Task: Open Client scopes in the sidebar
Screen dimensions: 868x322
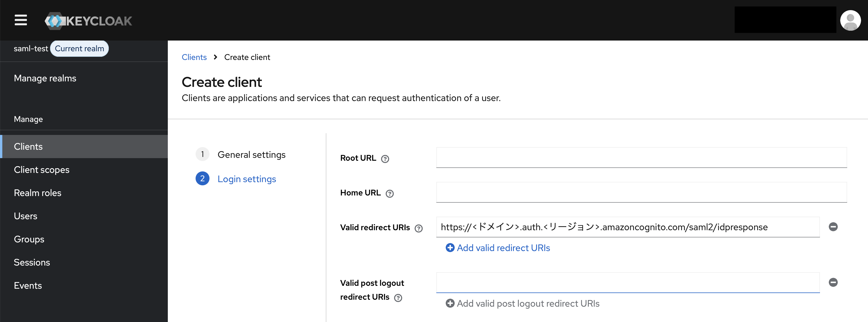Action: tap(84, 170)
